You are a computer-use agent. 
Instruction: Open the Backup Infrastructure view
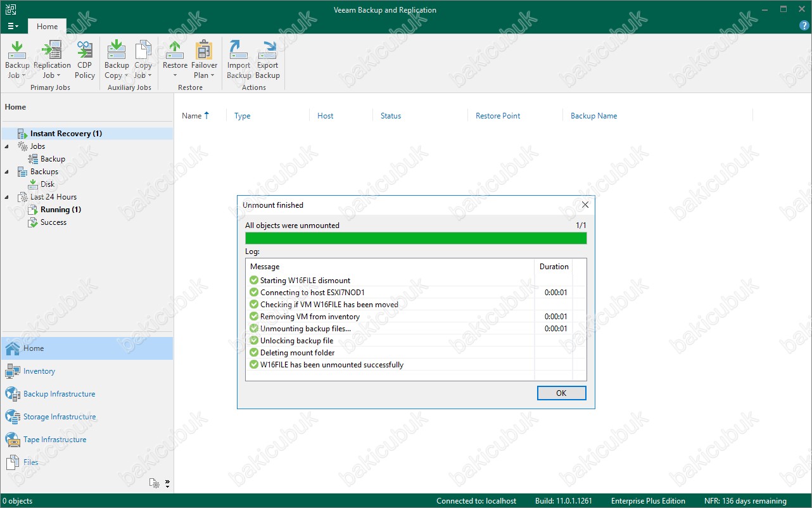pos(87,394)
